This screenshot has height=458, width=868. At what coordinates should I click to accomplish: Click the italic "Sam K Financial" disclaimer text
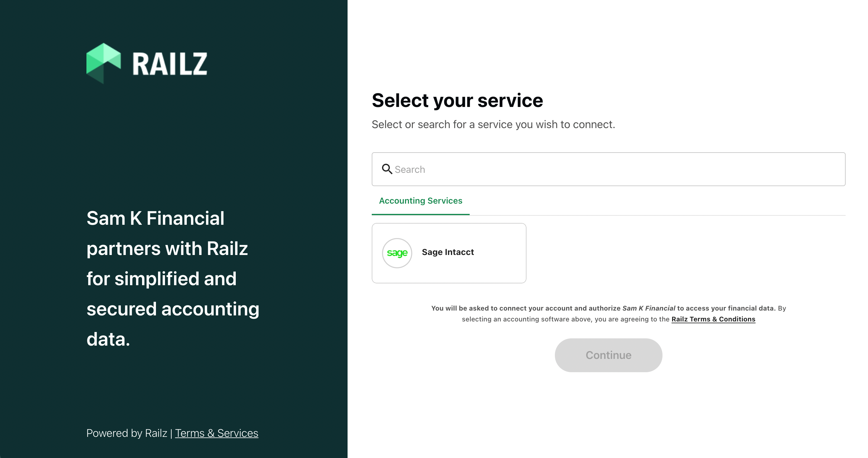(x=649, y=308)
